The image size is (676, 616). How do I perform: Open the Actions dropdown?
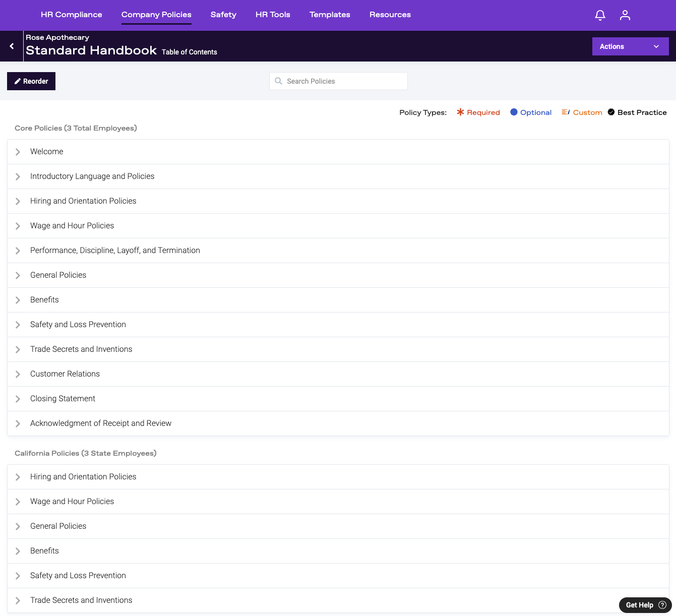pyautogui.click(x=630, y=46)
